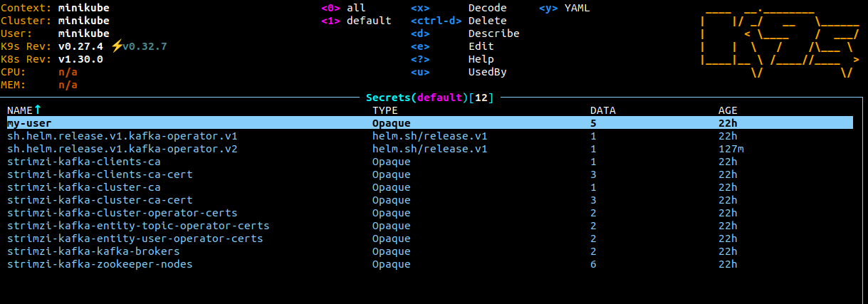Choose the all namespace shortcut
Viewport: 868px width, 304px height.
coord(343,8)
